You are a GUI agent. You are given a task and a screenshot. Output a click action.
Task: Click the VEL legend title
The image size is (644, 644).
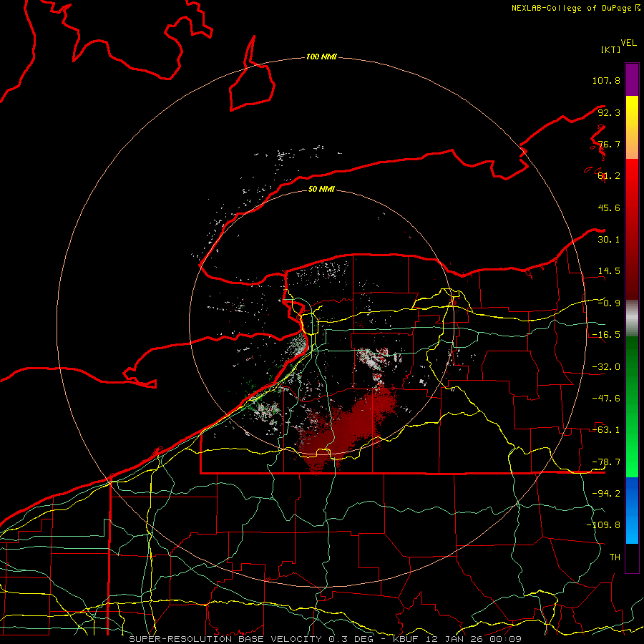628,43
